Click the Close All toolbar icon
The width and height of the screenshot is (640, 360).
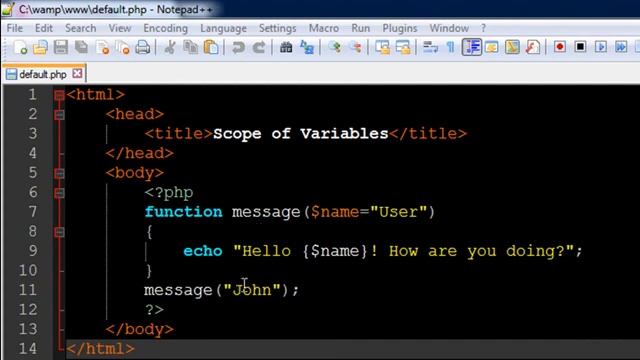coord(122,47)
